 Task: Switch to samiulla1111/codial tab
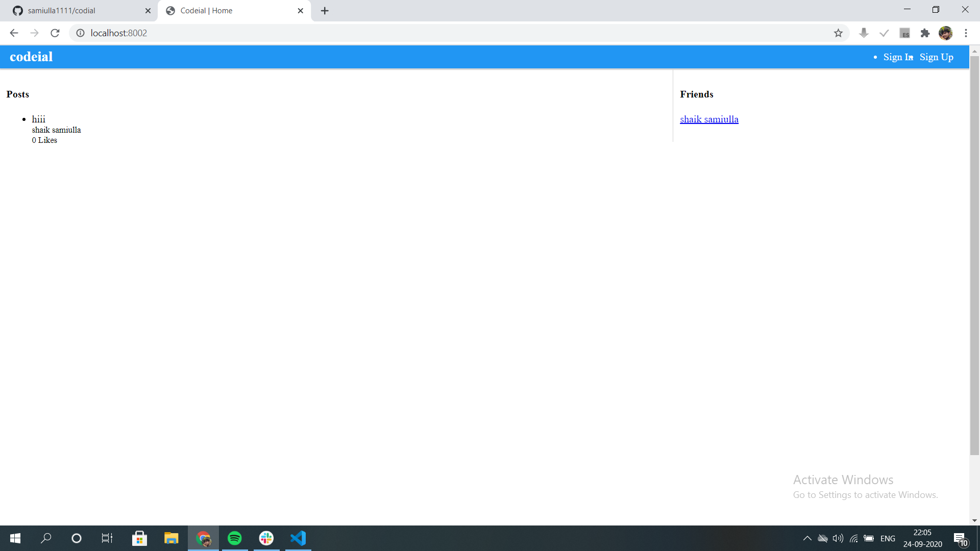(77, 11)
